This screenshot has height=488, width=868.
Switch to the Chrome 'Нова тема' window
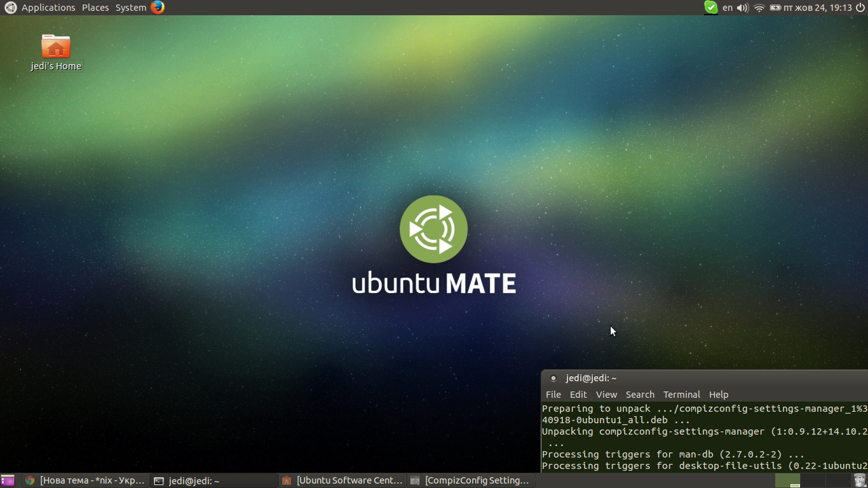click(85, 480)
